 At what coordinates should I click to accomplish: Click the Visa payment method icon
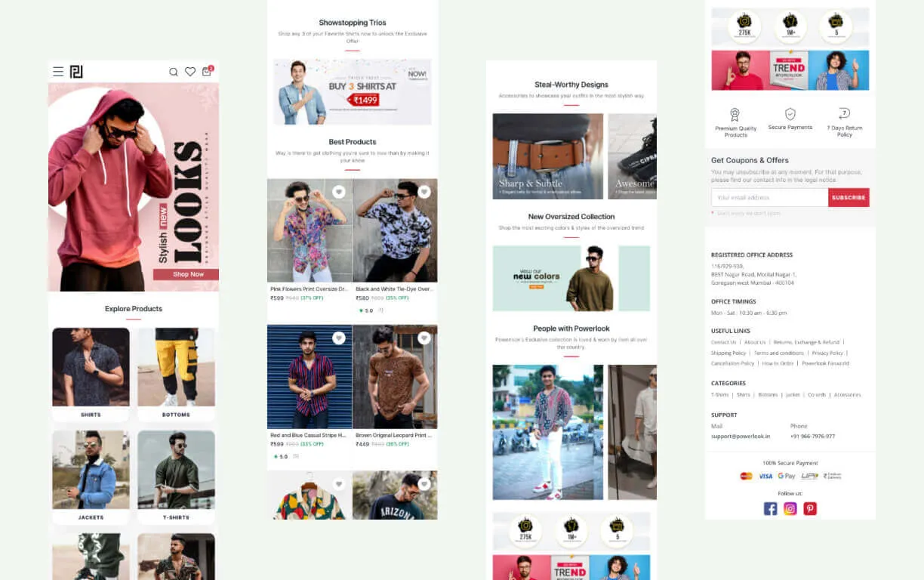coord(765,476)
